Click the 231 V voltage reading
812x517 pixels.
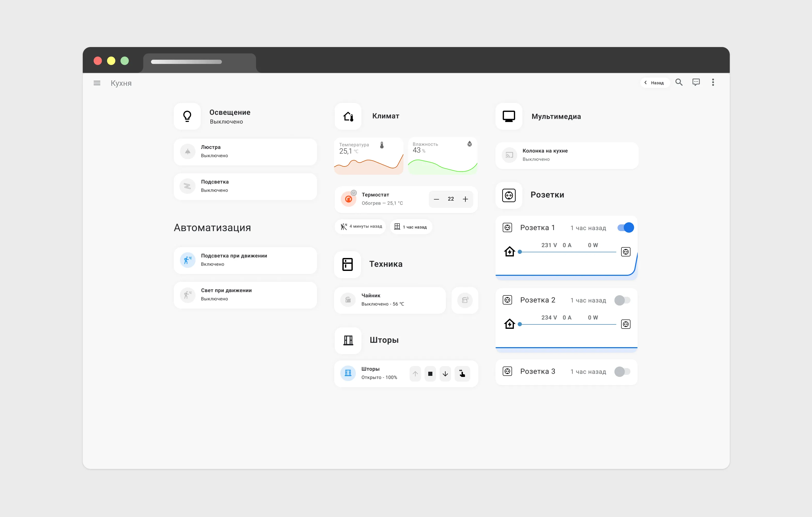549,245
